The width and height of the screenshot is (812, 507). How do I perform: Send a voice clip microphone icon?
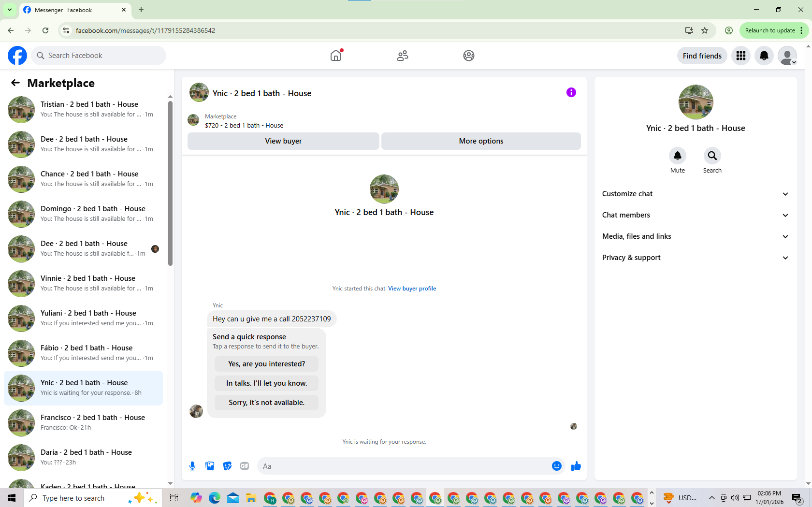pos(192,466)
